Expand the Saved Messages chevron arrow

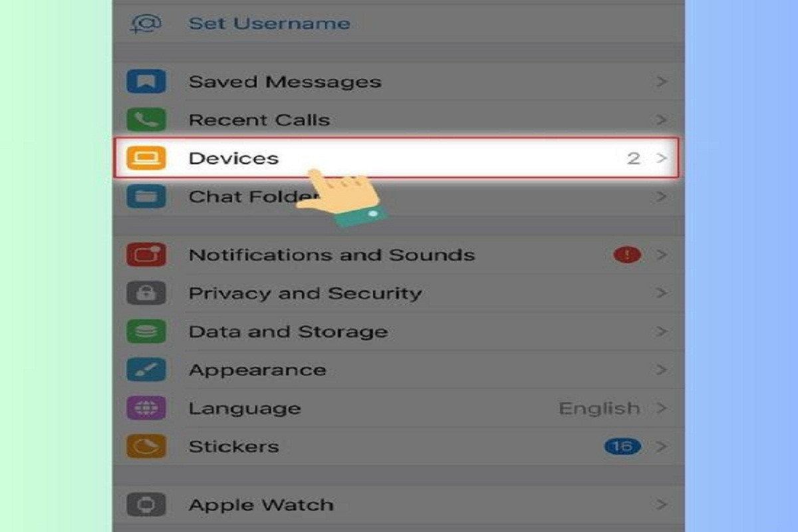(662, 82)
